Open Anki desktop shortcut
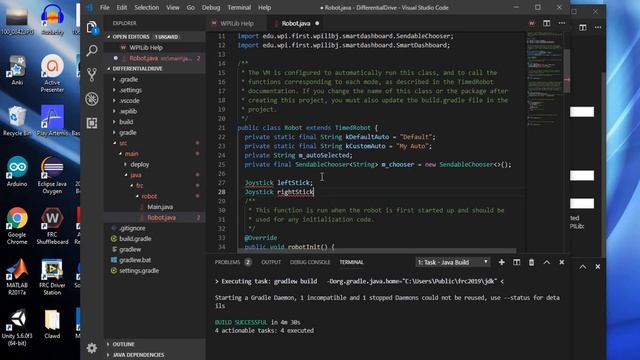 [17, 71]
